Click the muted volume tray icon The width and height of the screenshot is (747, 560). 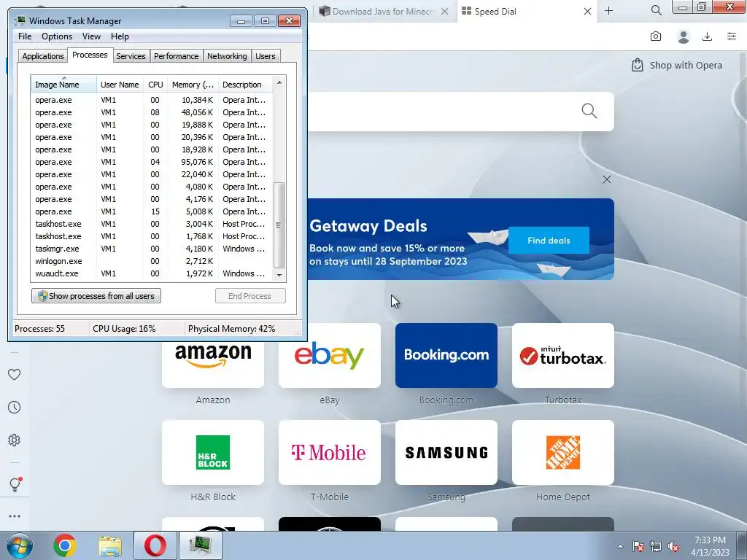[x=673, y=546]
